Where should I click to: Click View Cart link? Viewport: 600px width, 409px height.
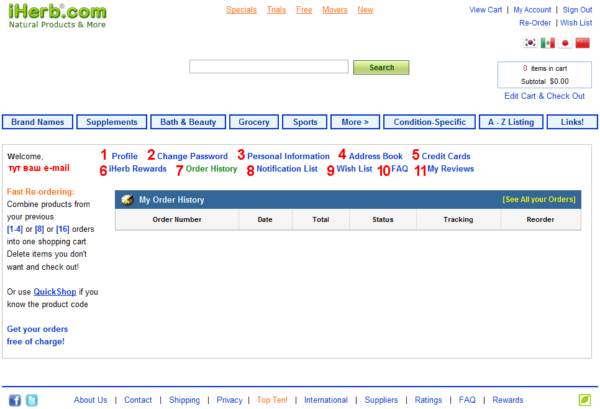coord(486,10)
